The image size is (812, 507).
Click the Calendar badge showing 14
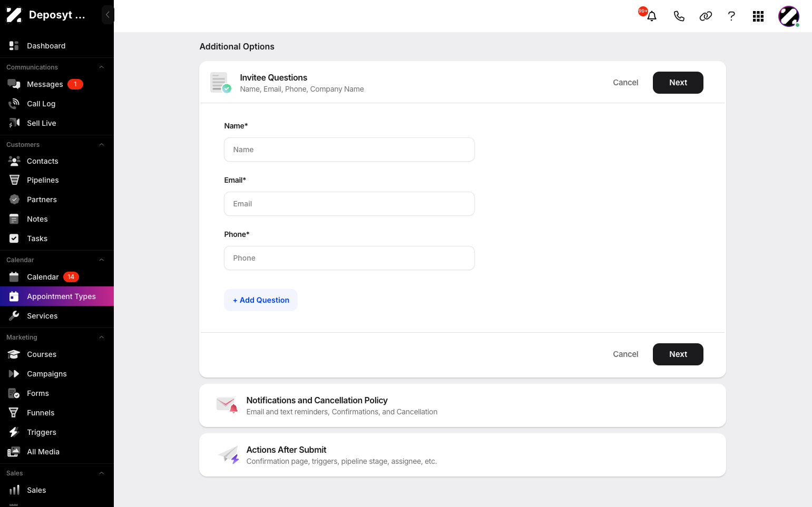(x=71, y=277)
